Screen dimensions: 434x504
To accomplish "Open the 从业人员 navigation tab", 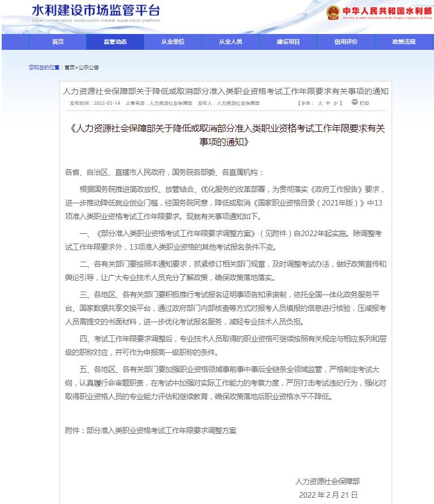I will [230, 42].
